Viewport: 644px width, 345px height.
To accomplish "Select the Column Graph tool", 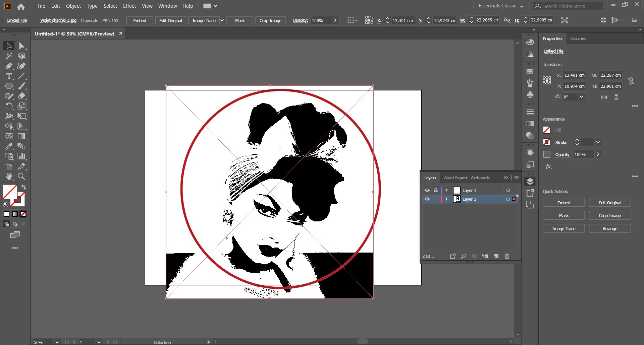I will (x=22, y=156).
